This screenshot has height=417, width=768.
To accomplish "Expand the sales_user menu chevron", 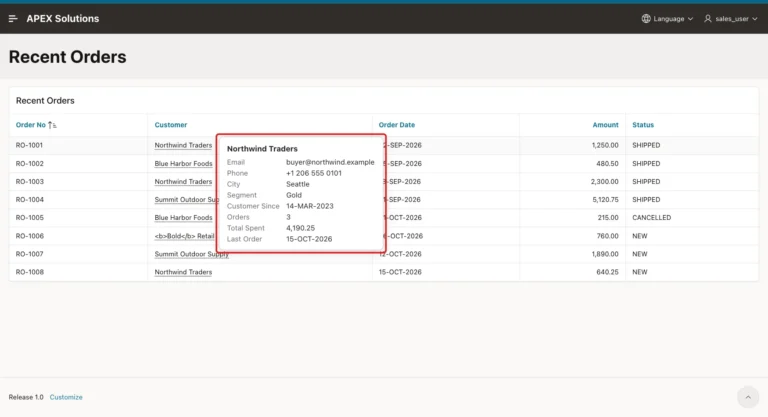I will pyautogui.click(x=755, y=19).
